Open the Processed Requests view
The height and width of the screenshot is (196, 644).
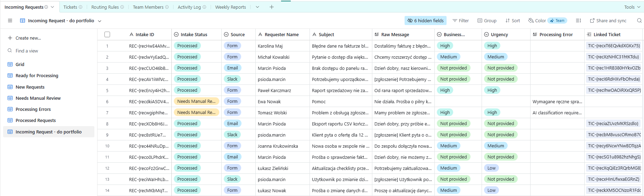click(x=49, y=120)
